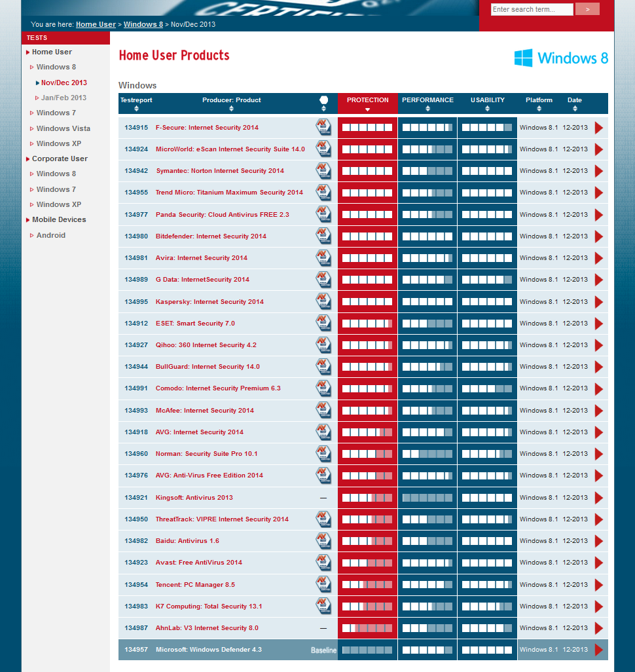Click Comodo usability score bar
Screen dimensions: 635x672
487,388
